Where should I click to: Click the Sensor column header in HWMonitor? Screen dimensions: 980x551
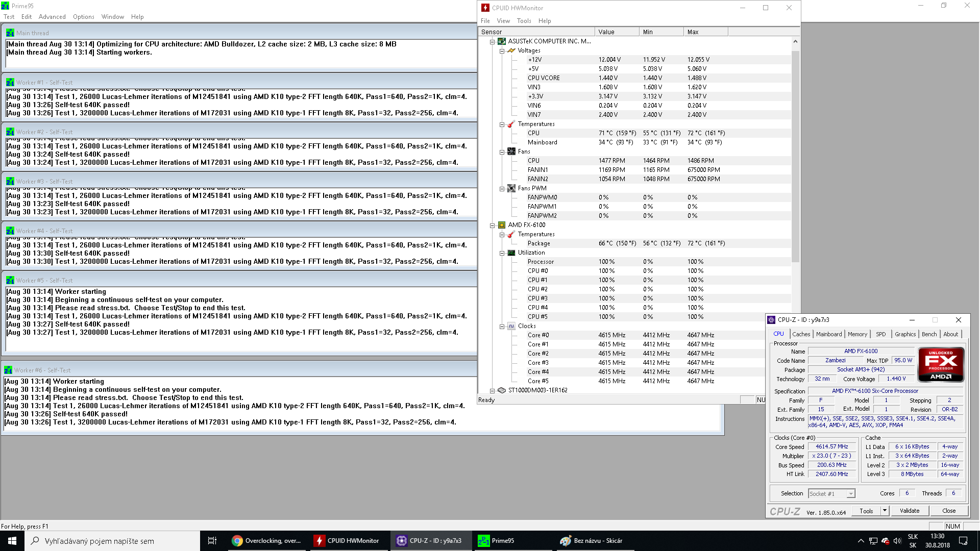(x=536, y=32)
